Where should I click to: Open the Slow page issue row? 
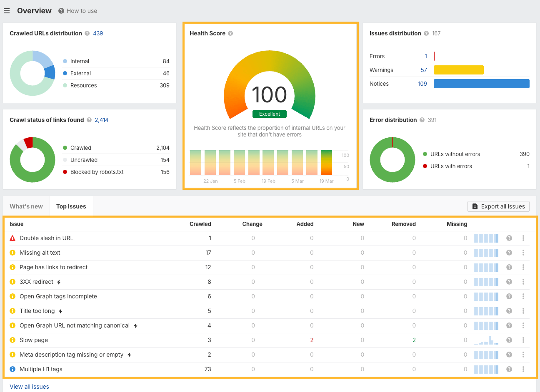click(34, 340)
